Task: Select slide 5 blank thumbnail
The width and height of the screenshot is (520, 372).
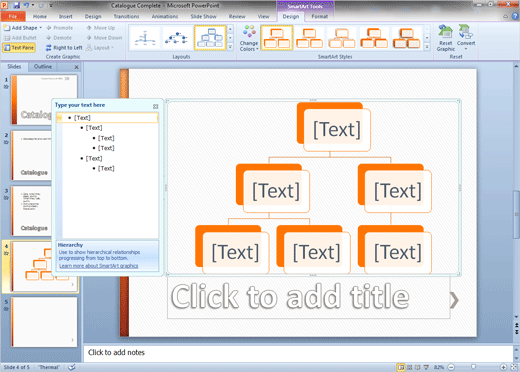Action: tap(44, 322)
